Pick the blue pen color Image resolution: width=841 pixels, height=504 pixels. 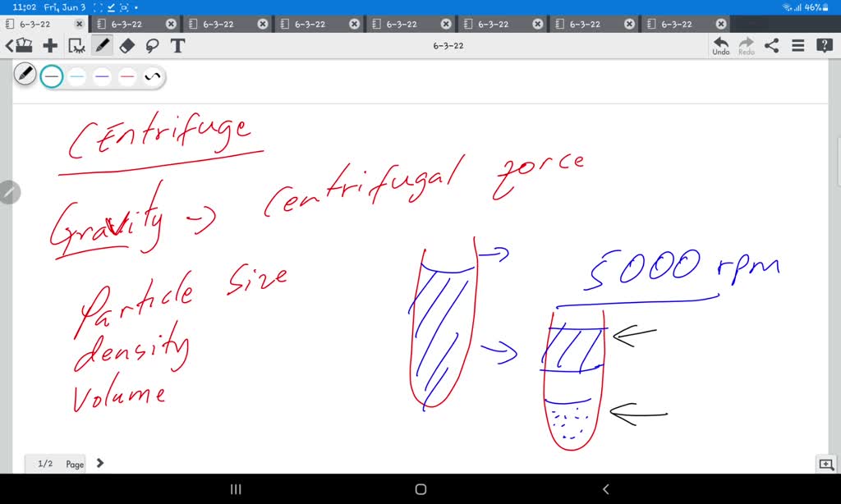102,76
